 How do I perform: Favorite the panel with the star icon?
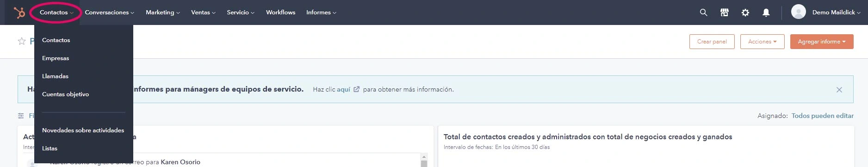point(22,41)
